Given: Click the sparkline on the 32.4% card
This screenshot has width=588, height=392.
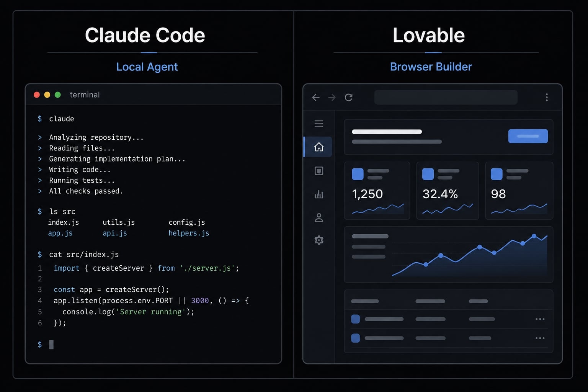Looking at the screenshot, I should pos(448,209).
